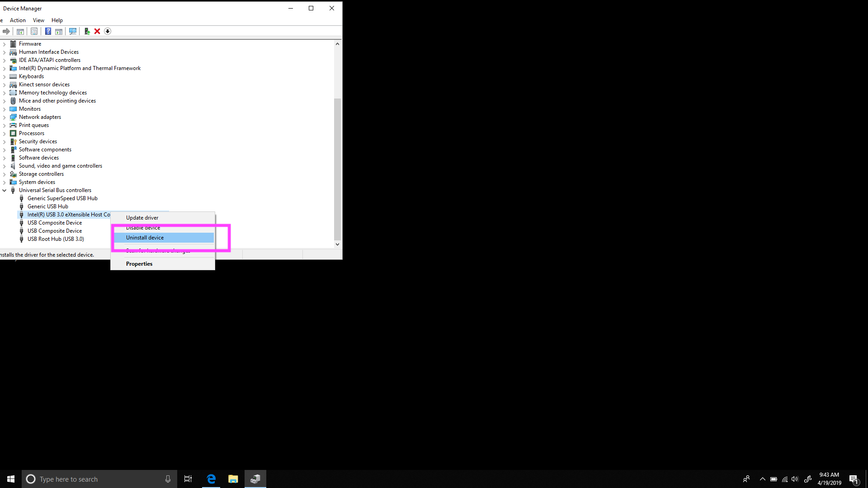Viewport: 868px width, 488px height.
Task: Click the Help menu item
Action: tap(57, 20)
